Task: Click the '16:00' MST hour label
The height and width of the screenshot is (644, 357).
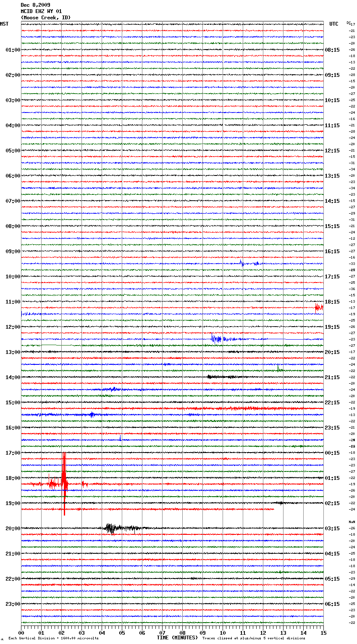Action: (13, 428)
